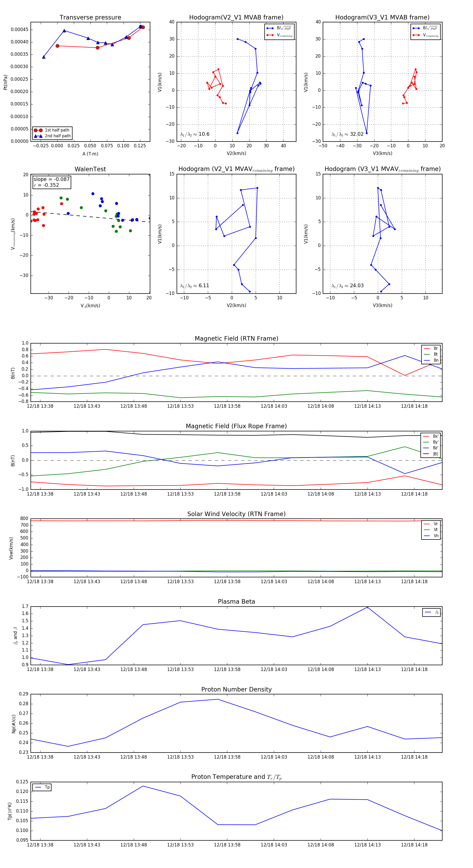Screen dimensions: 473x868
Task: Click the 'Hodogram(V3_V1 MVAB frame)' title
Action: [x=382, y=18]
